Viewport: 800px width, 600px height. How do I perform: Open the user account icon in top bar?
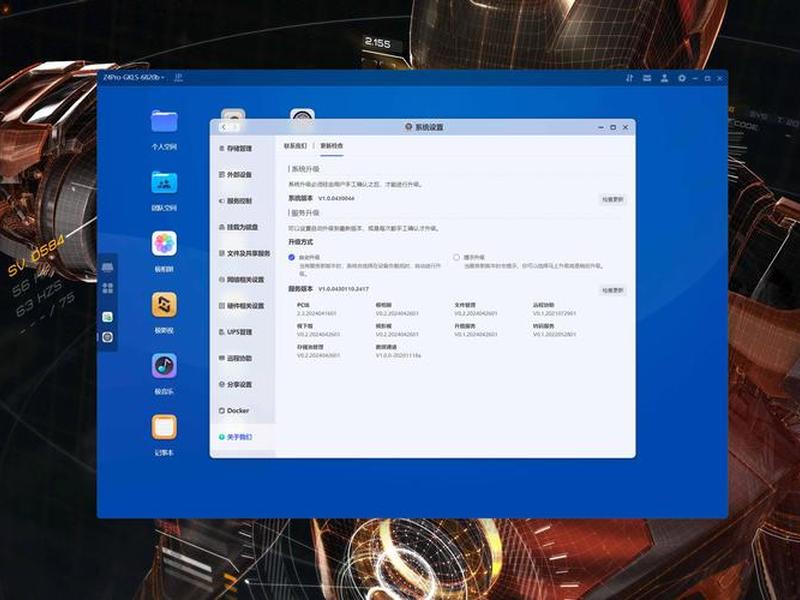pyautogui.click(x=664, y=78)
